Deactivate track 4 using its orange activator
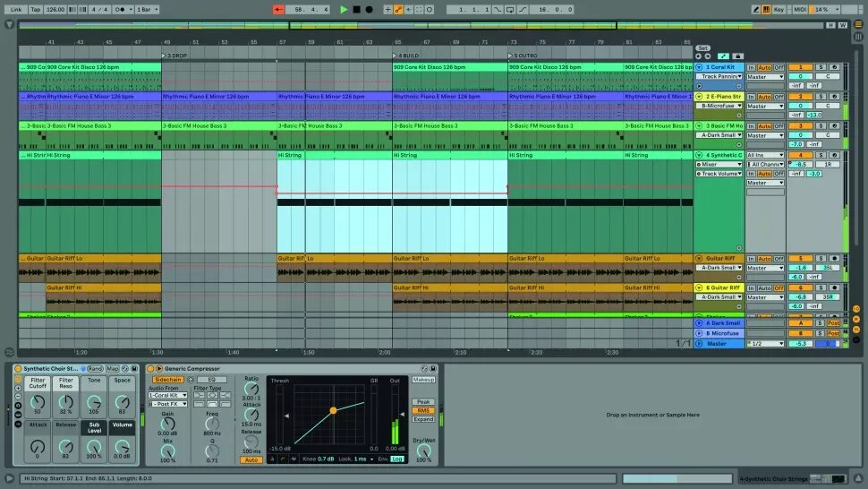 801,156
